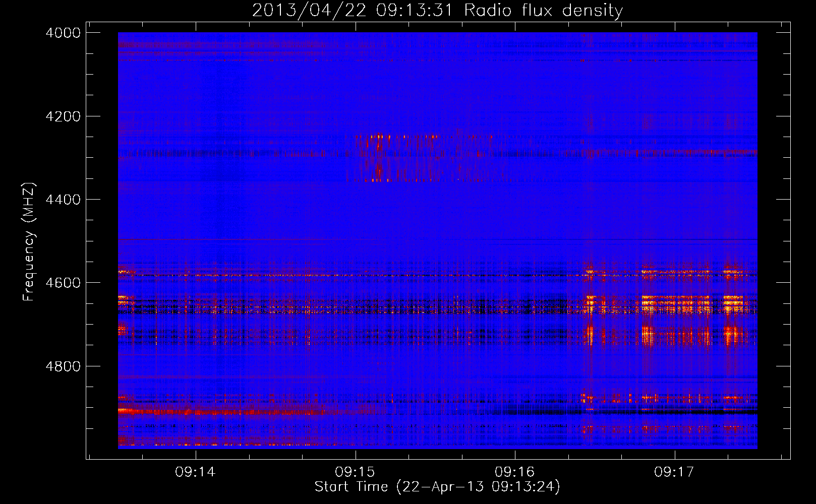The image size is (816, 504).
Task: Click the 4000 frequency tick label
Action: [63, 33]
